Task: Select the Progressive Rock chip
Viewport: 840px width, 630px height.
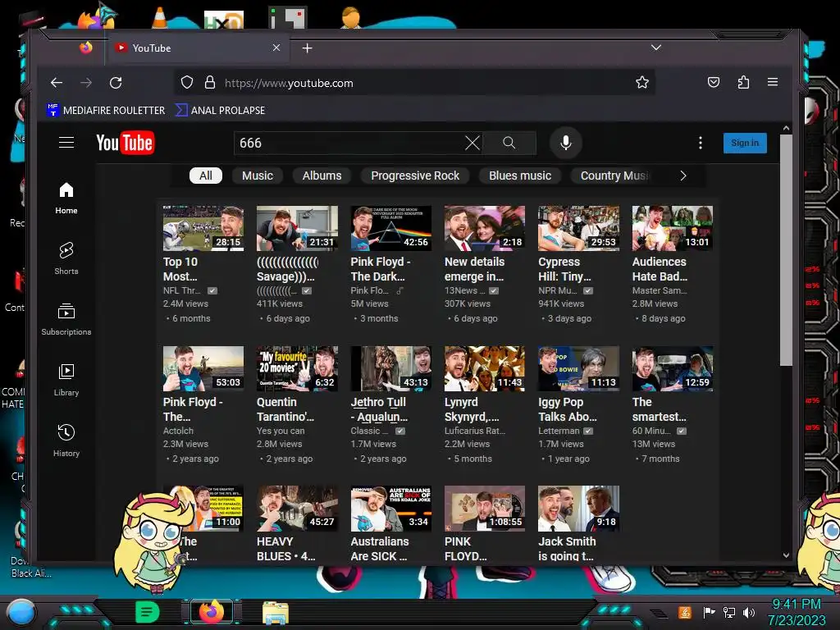Action: [415, 176]
